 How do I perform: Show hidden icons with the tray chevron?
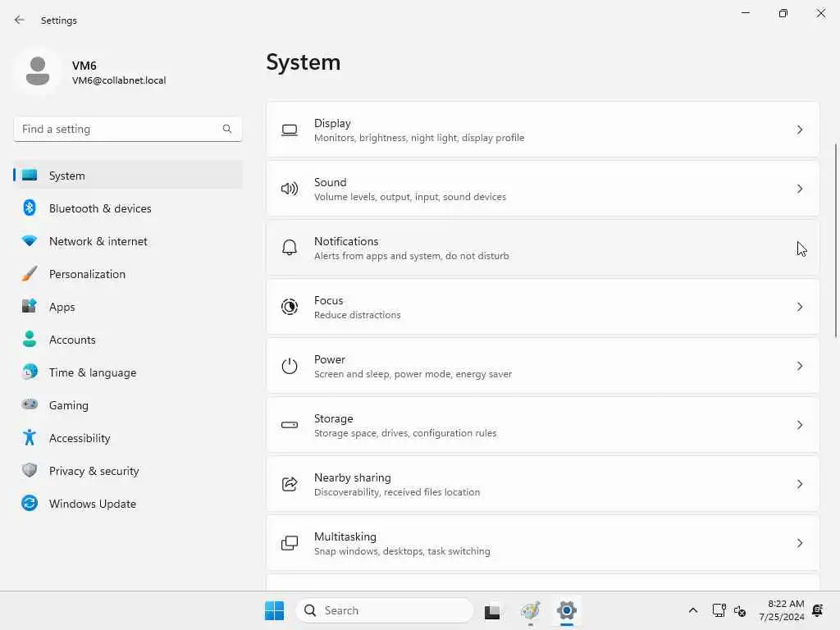[x=692, y=610]
